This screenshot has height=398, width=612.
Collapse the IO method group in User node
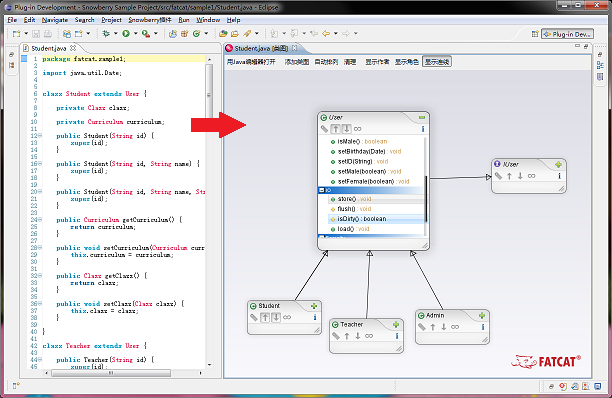(322, 190)
